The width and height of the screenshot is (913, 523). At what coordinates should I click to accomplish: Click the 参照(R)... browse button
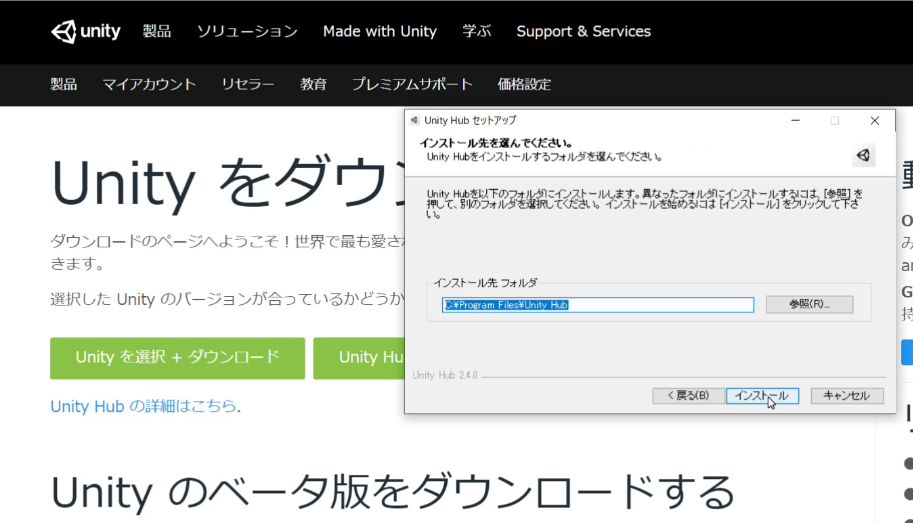(x=809, y=304)
